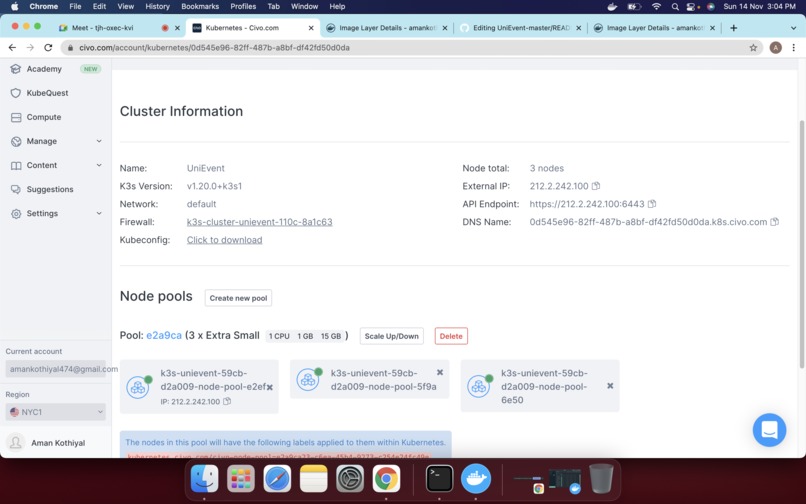Image resolution: width=806 pixels, height=504 pixels.
Task: Click node icon of node-pool-5f9a card
Action: [x=309, y=380]
